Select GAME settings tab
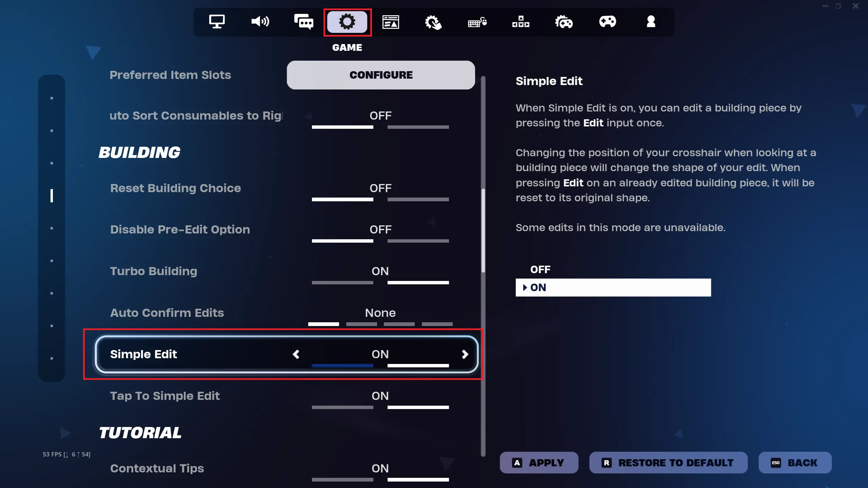 (347, 22)
